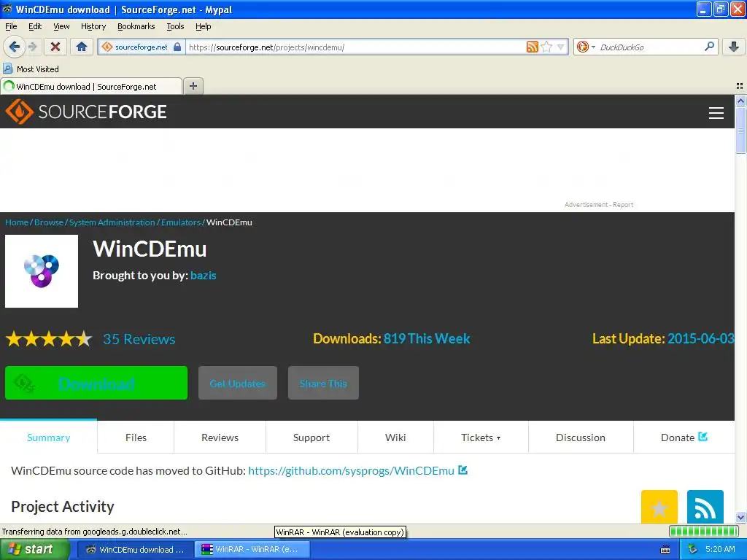Open the bazis author link

coord(203,275)
